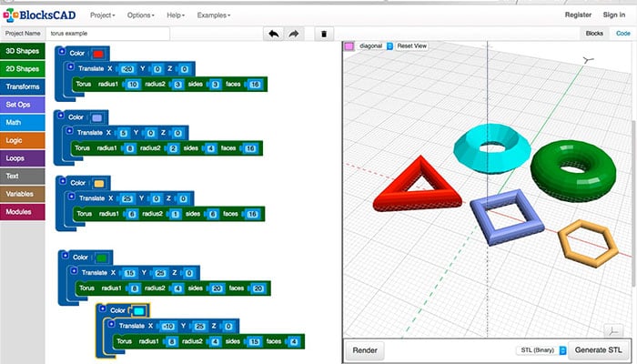
Task: Open the Project menu
Action: pos(102,15)
